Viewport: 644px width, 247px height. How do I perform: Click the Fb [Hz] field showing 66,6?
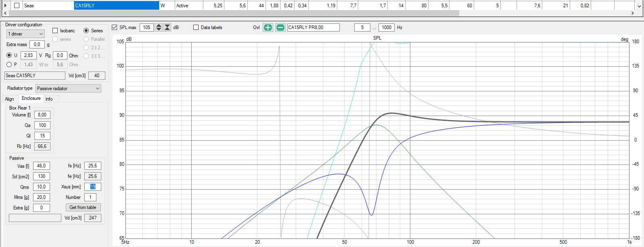[x=42, y=146]
